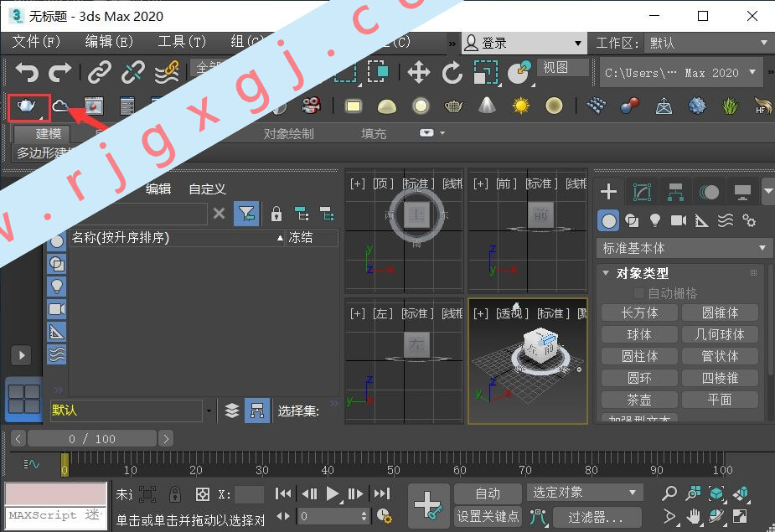This screenshot has width=775, height=532.
Task: Click the Select and Place tool
Action: [x=519, y=73]
